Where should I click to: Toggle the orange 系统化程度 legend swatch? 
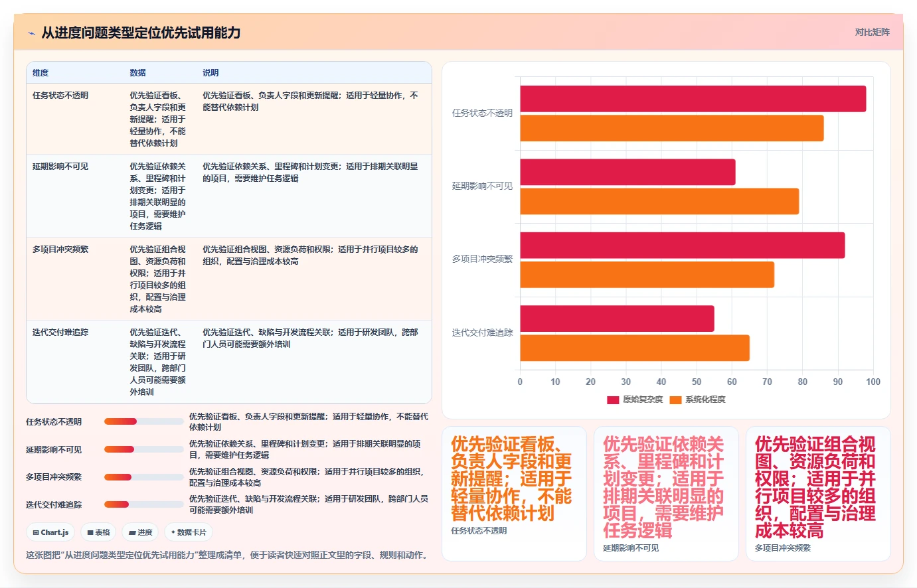[676, 400]
